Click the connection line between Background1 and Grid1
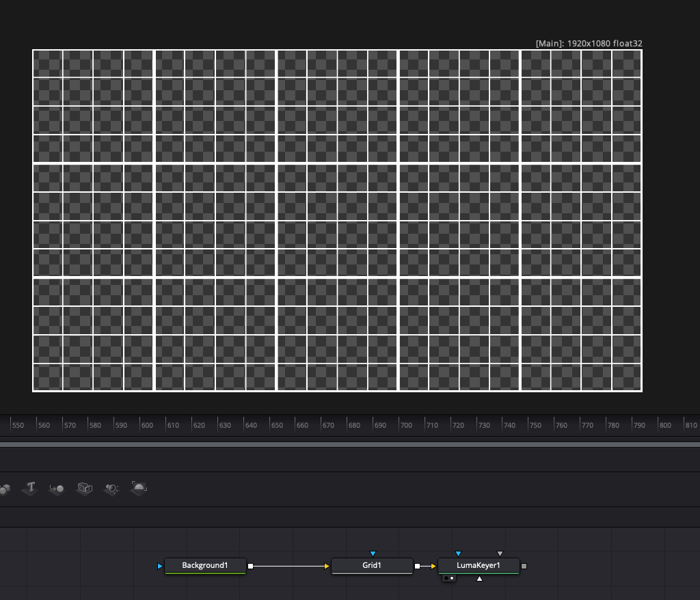 pyautogui.click(x=289, y=566)
